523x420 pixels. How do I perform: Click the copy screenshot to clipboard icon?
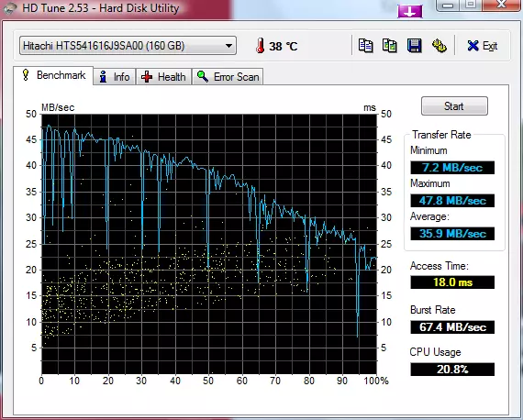[390, 46]
